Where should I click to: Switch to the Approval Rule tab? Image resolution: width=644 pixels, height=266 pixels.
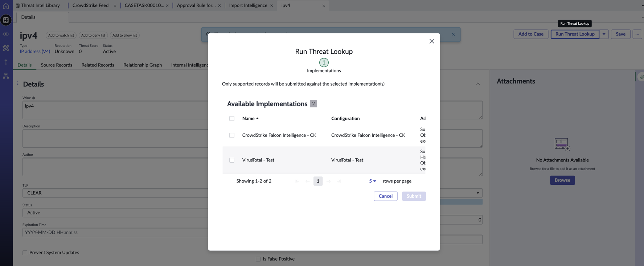(x=196, y=5)
